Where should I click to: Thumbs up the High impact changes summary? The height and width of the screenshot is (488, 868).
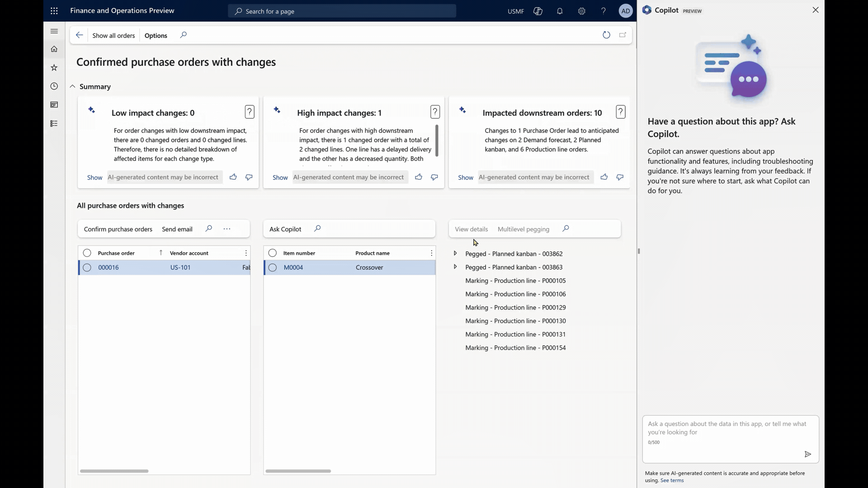click(x=419, y=177)
